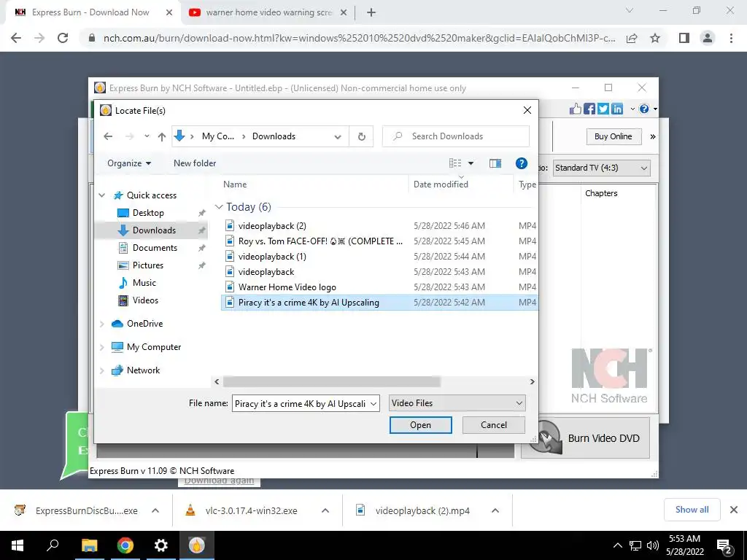
Task: Open File Explorer from the taskbar
Action: click(x=89, y=545)
